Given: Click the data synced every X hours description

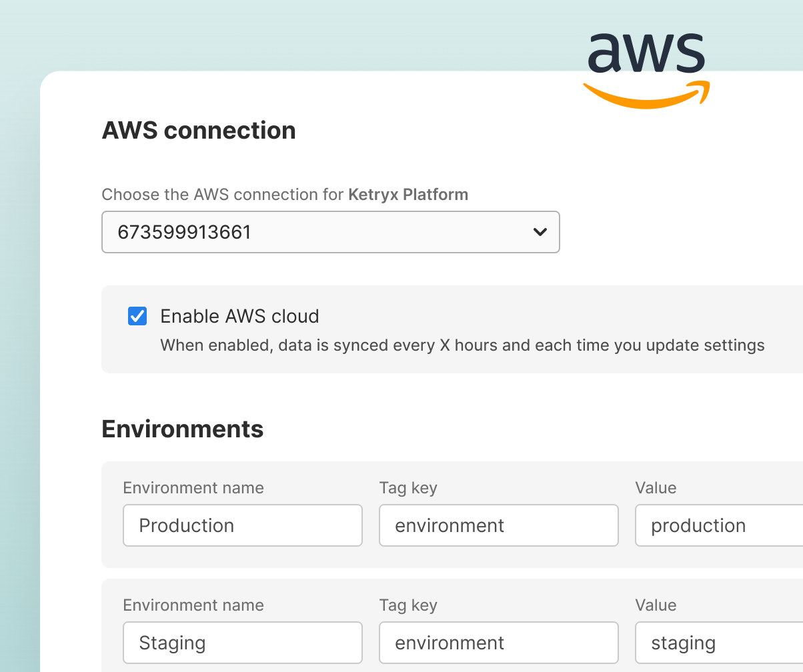Looking at the screenshot, I should (462, 345).
